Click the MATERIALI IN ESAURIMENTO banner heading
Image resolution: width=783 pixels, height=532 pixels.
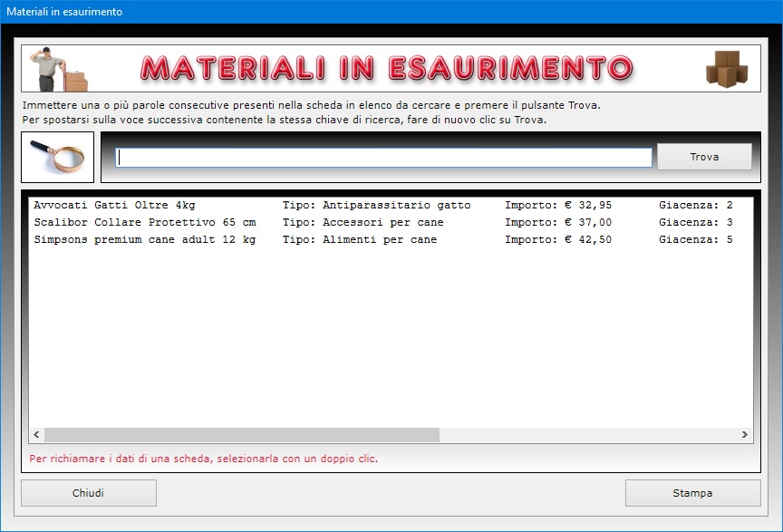tap(387, 69)
